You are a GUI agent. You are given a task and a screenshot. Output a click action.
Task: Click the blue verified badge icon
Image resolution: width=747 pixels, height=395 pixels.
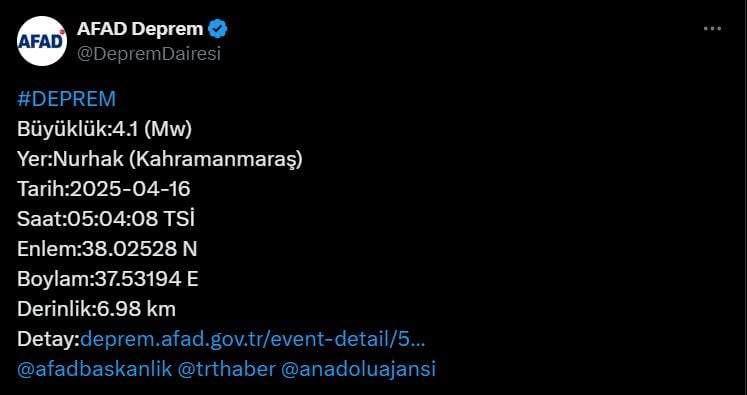point(218,30)
